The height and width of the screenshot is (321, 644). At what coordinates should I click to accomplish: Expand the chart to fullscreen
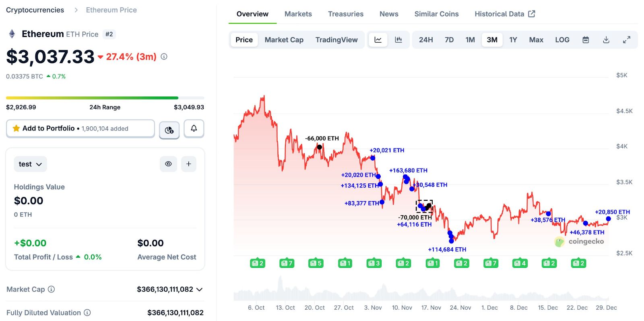tap(626, 39)
